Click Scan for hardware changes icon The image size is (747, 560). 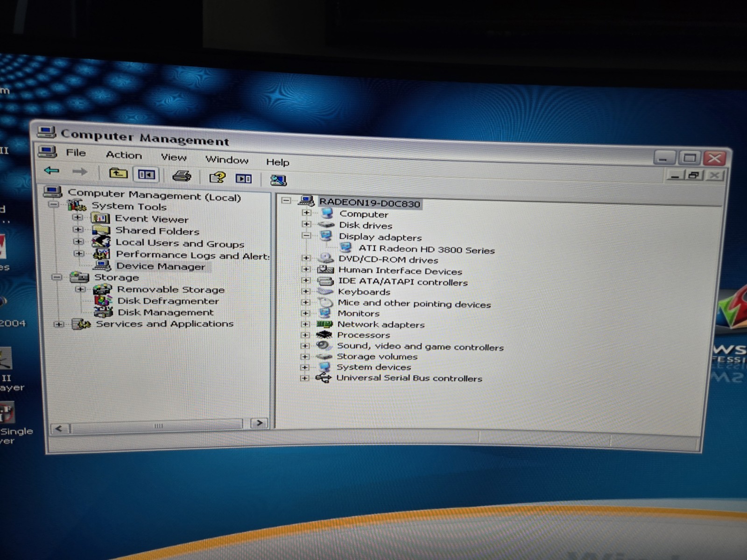(x=278, y=180)
